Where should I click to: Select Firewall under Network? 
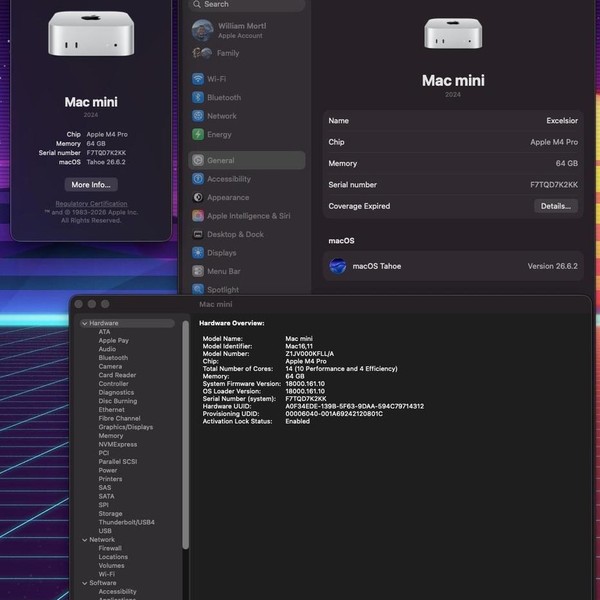[110, 548]
